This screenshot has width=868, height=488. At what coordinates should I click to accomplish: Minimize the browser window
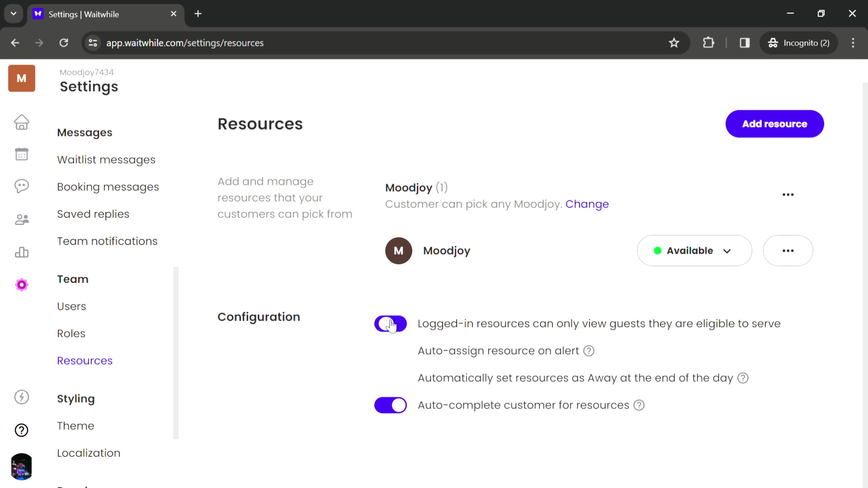tap(790, 14)
